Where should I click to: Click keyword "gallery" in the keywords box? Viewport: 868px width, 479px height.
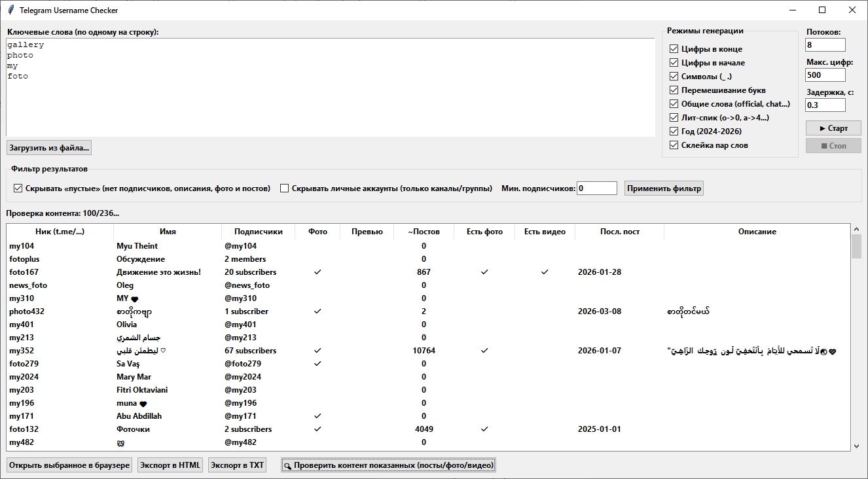(x=26, y=45)
